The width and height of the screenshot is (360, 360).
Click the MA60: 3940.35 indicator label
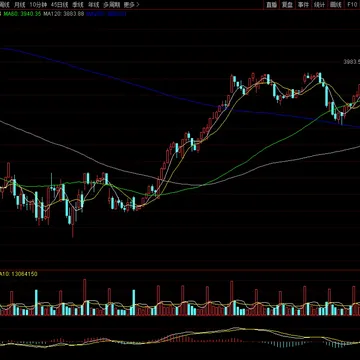coord(22,14)
